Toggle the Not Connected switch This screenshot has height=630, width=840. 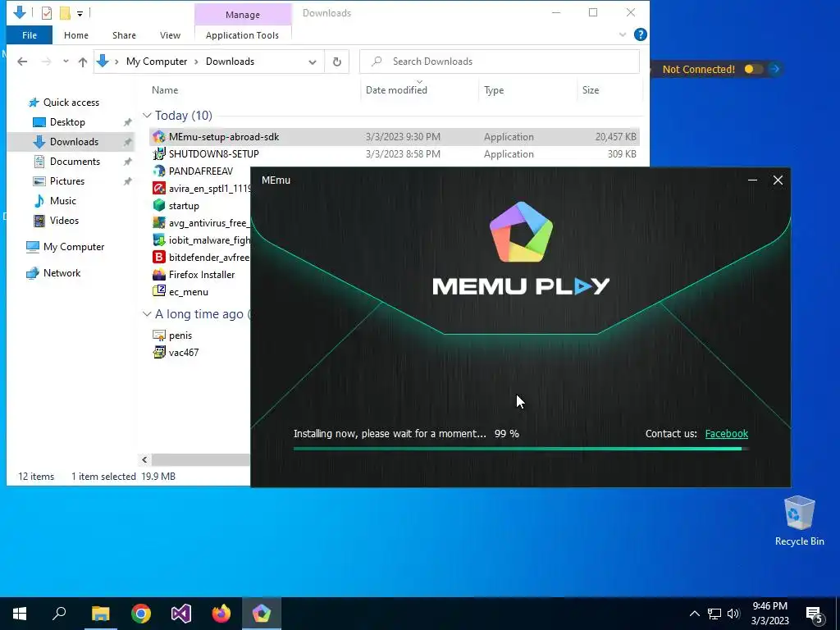click(753, 69)
